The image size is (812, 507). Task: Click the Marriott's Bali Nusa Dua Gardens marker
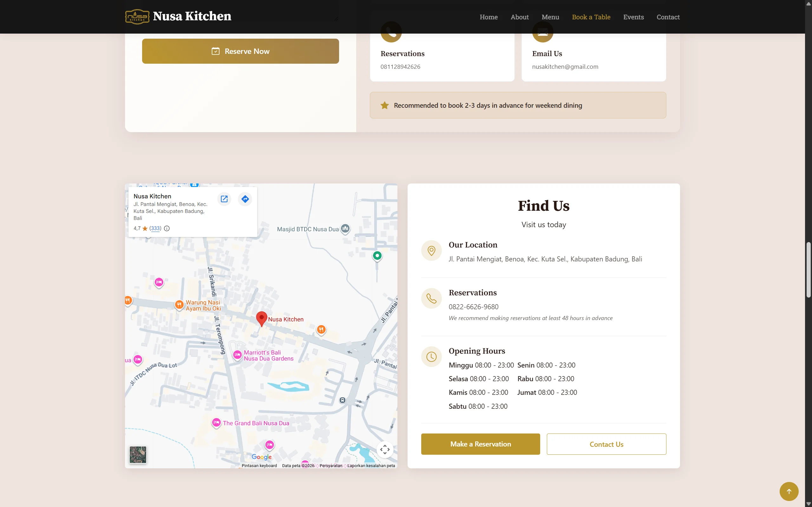tap(238, 355)
